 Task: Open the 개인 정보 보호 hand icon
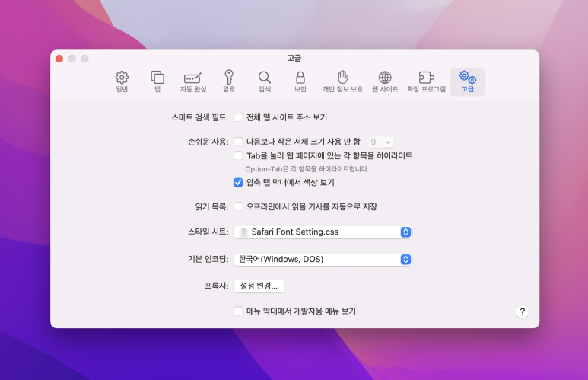point(343,81)
